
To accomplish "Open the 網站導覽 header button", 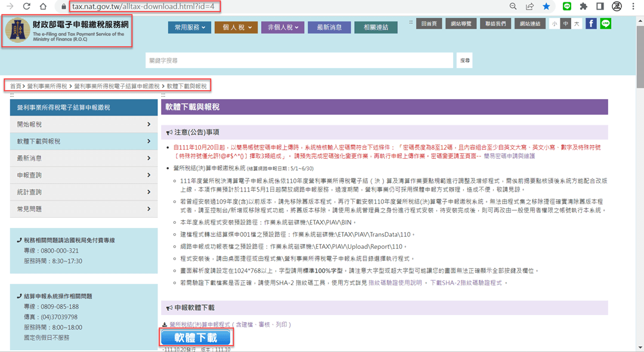I will (x=461, y=24).
